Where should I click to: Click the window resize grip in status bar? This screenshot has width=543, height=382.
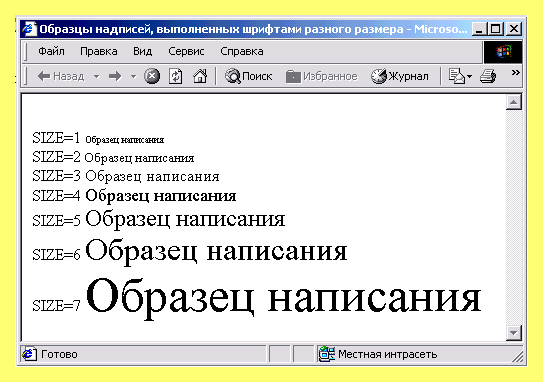coord(518,357)
